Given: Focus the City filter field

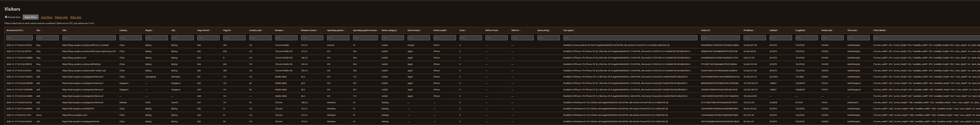Looking at the screenshot, I should pos(183,38).
